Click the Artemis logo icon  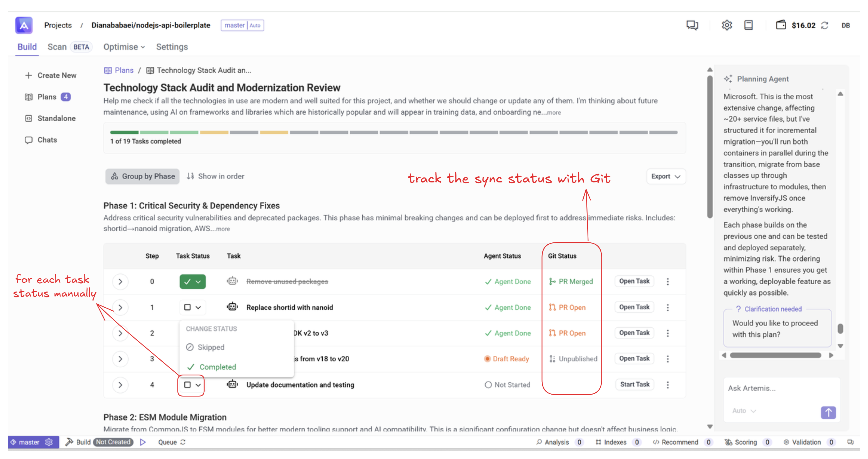24,25
